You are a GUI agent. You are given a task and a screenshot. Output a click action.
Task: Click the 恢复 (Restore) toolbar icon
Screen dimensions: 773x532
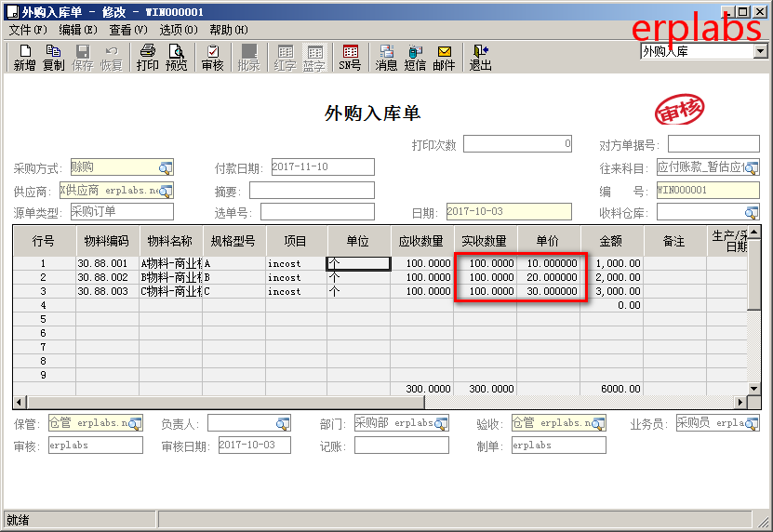[112, 57]
